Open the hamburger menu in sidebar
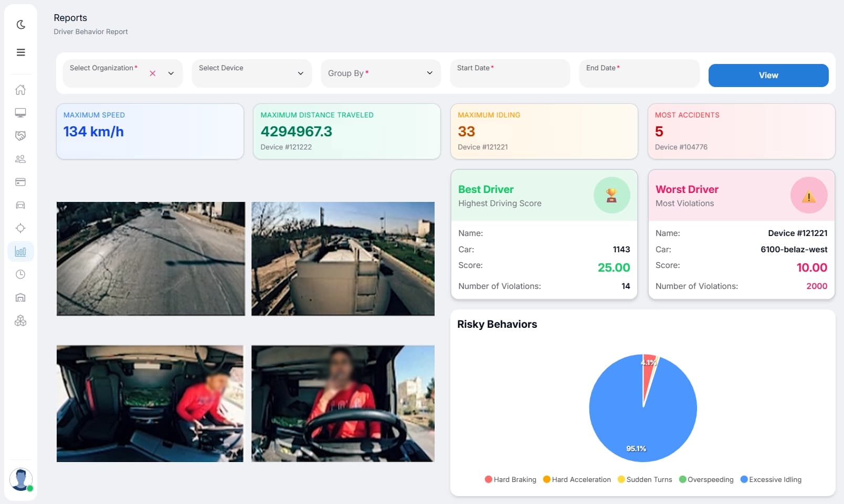844x504 pixels. 20,52
